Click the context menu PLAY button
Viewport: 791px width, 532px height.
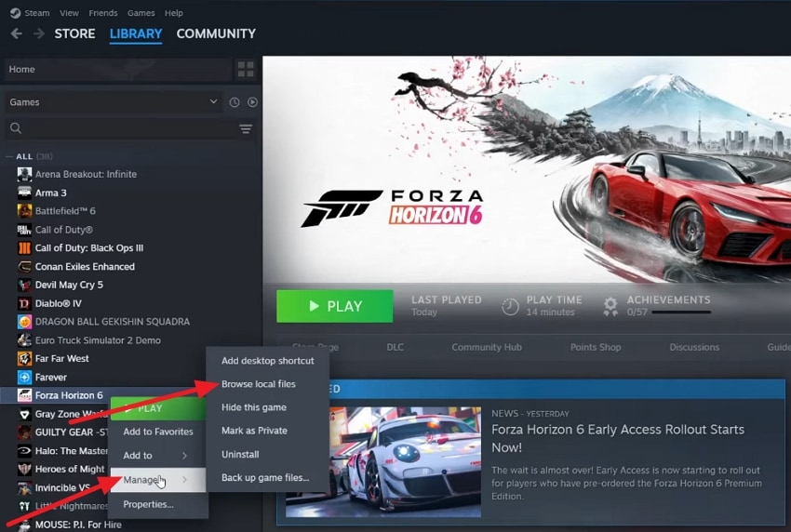(x=158, y=408)
